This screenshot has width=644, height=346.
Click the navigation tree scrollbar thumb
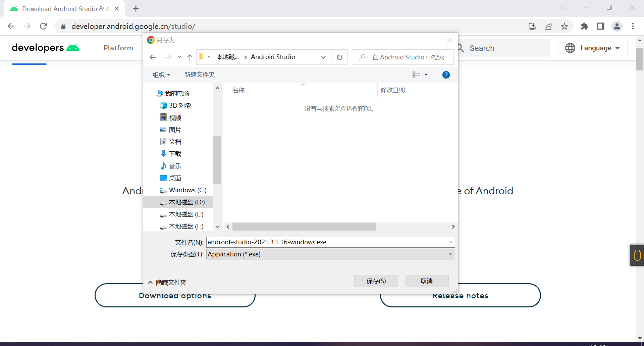coord(217,160)
